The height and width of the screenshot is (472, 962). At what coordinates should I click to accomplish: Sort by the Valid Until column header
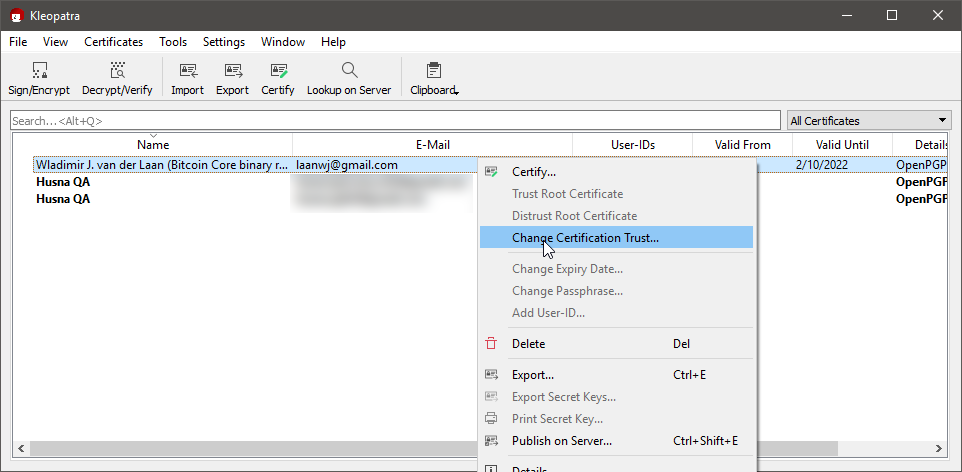point(842,145)
